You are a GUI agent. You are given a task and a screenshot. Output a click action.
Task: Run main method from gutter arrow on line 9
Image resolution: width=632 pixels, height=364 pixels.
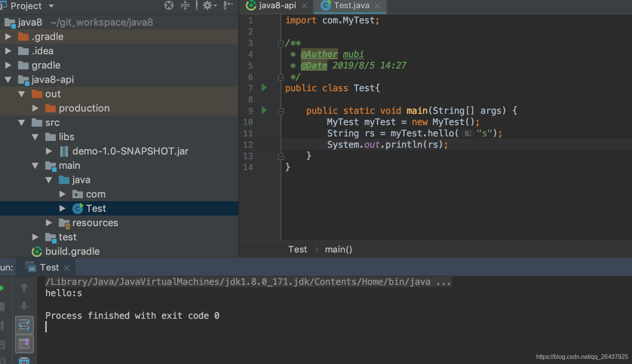[264, 110]
